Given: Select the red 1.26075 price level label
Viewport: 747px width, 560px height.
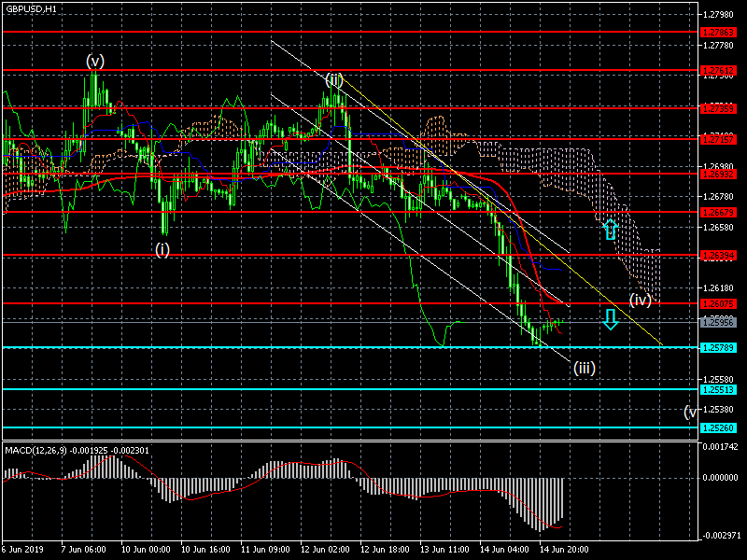Looking at the screenshot, I should pyautogui.click(x=718, y=303).
